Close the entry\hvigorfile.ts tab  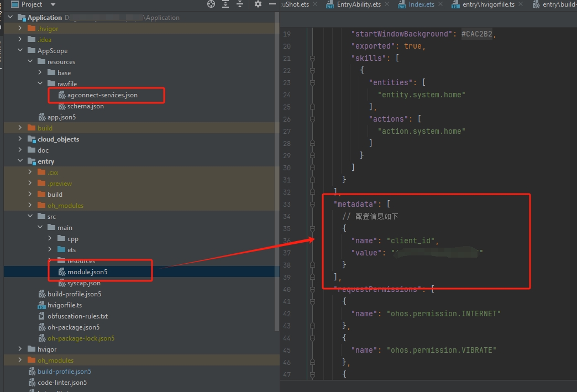tap(520, 4)
